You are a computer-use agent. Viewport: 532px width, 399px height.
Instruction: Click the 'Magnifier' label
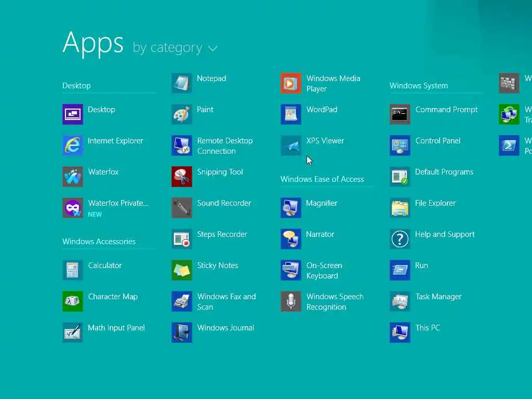click(322, 203)
